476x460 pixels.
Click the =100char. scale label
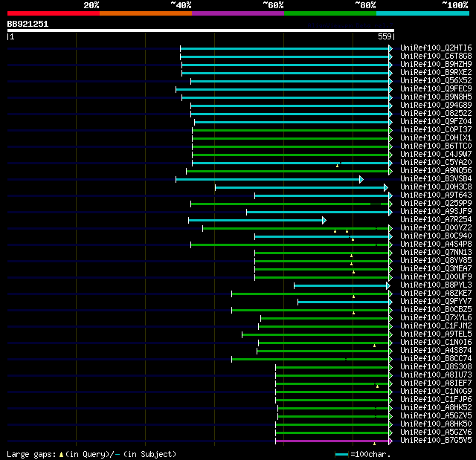coord(370,454)
